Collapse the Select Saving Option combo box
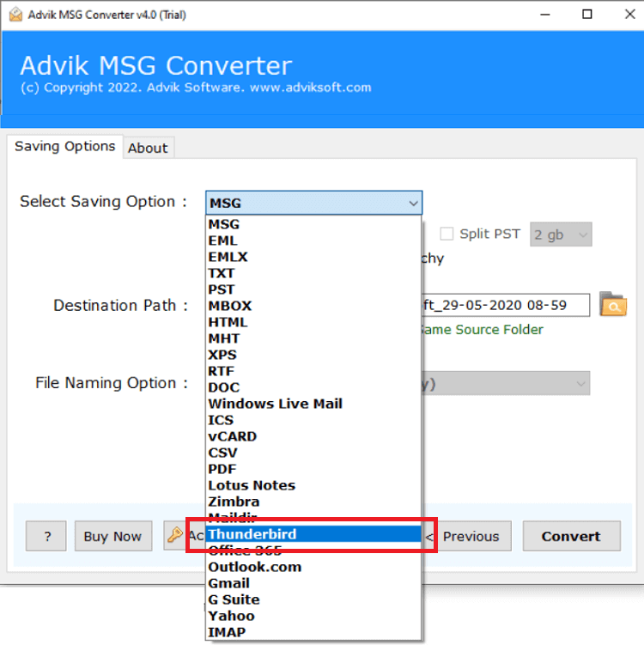The width and height of the screenshot is (644, 645). tap(313, 203)
